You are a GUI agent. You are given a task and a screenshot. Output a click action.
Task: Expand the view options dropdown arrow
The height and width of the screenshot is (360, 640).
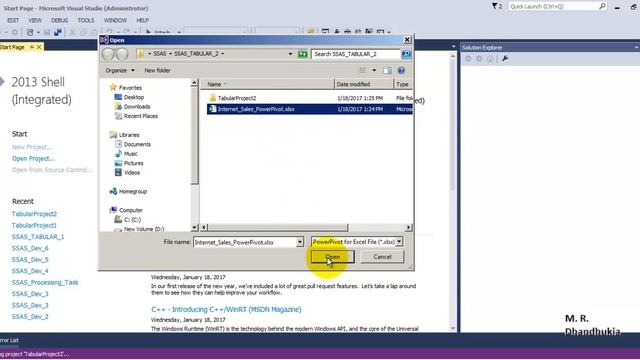(x=374, y=70)
